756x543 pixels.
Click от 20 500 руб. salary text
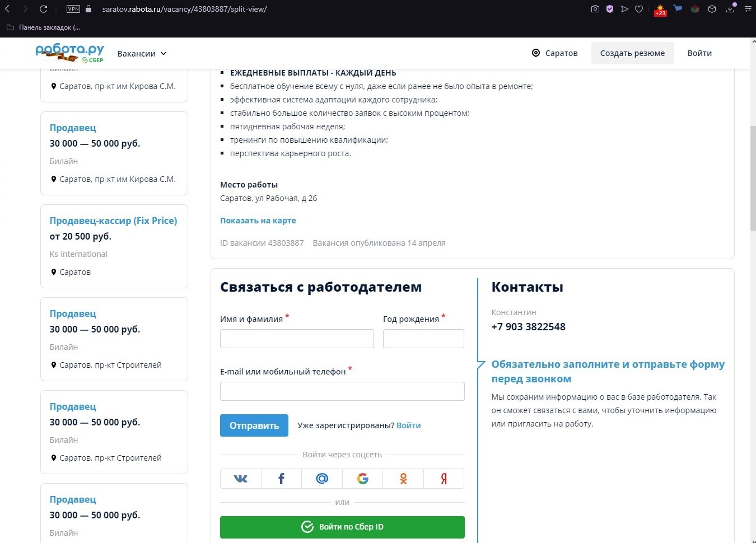pos(81,236)
